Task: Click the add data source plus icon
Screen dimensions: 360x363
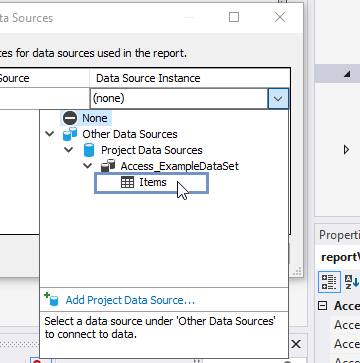Action: coord(51,299)
